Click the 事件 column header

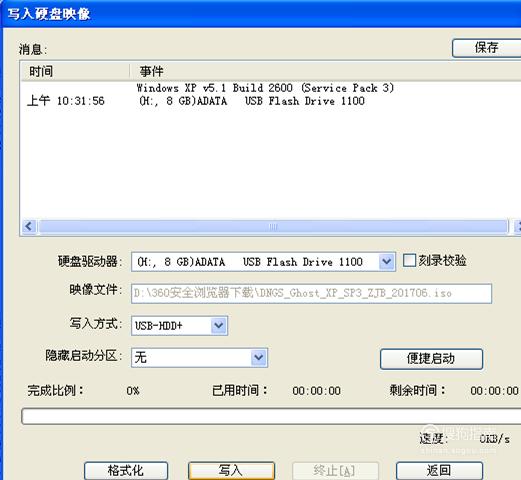coord(325,71)
